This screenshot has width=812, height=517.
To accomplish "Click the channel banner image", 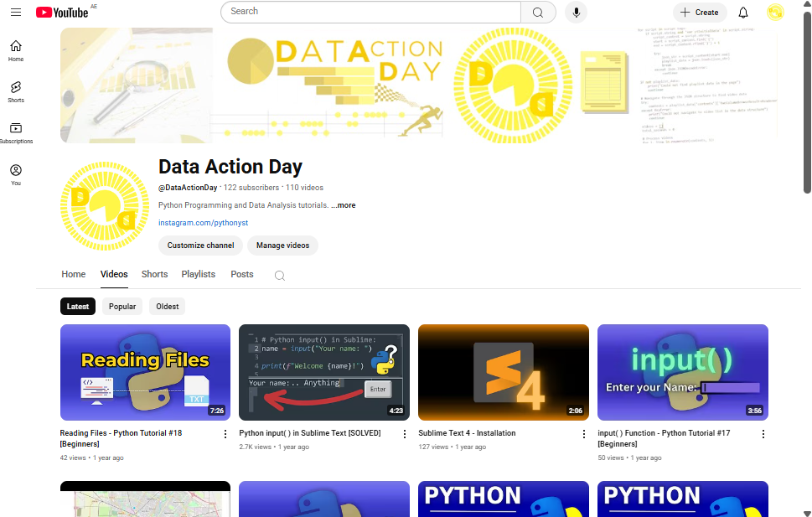I will [x=420, y=85].
